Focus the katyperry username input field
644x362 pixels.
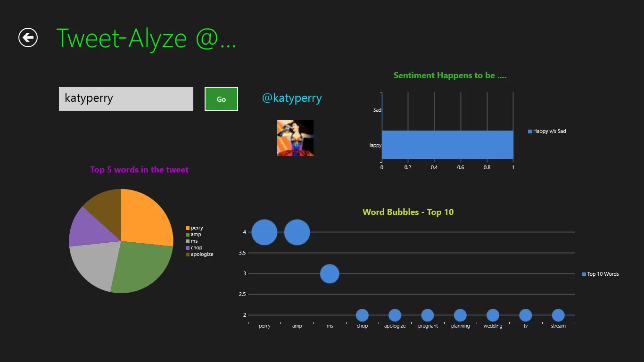point(126,99)
